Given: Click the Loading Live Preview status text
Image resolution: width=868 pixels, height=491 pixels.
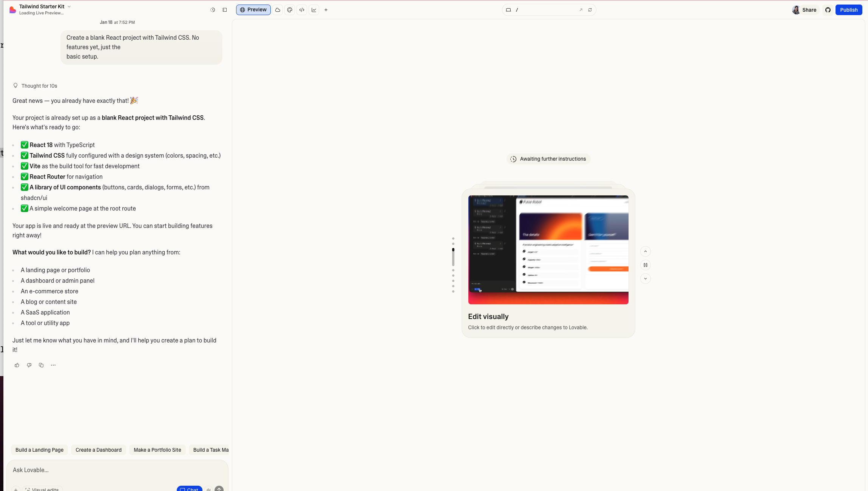Looking at the screenshot, I should 42,13.
